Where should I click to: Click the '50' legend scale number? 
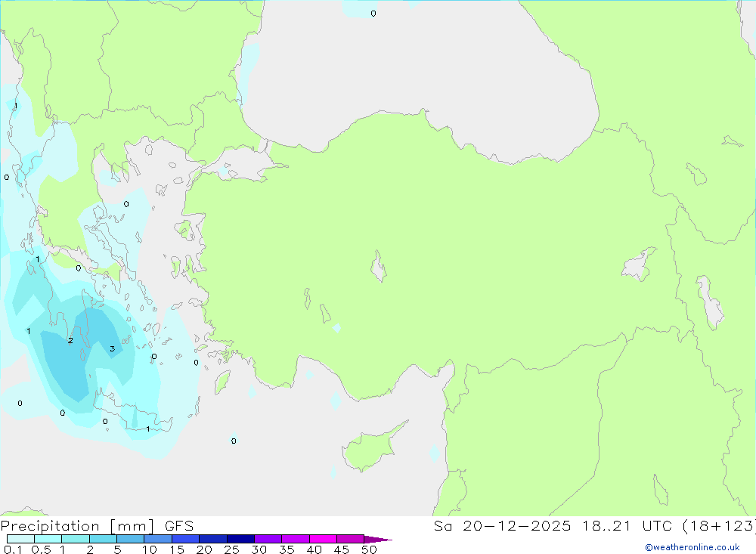point(369,549)
